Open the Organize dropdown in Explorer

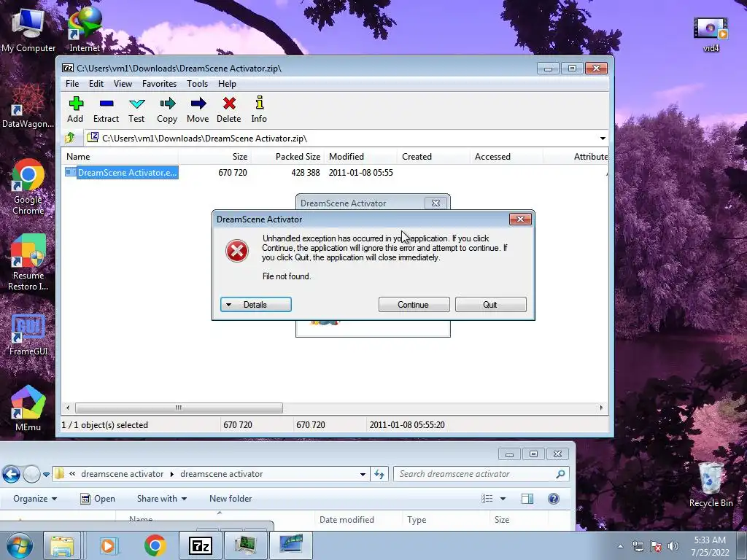click(35, 499)
